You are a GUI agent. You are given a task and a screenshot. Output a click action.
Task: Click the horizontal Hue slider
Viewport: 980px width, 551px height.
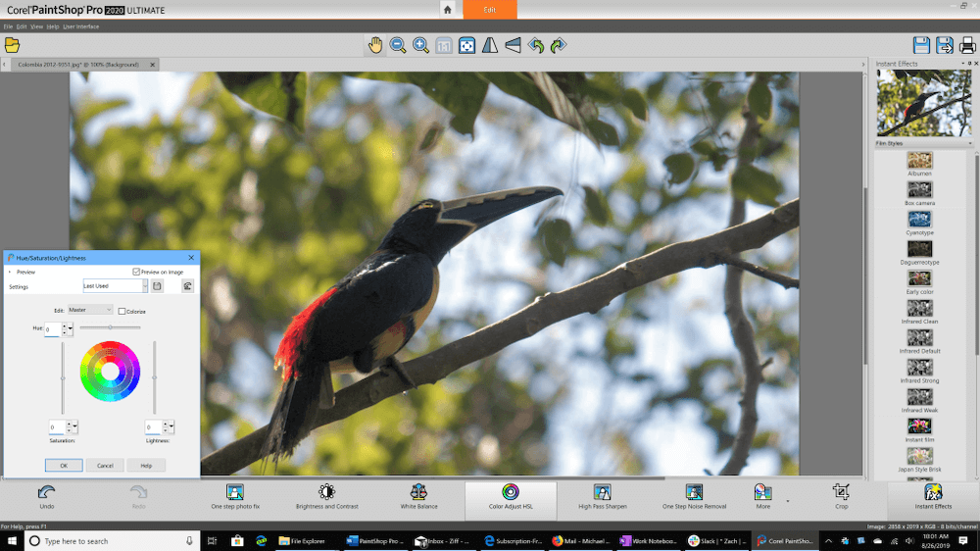[x=110, y=326]
